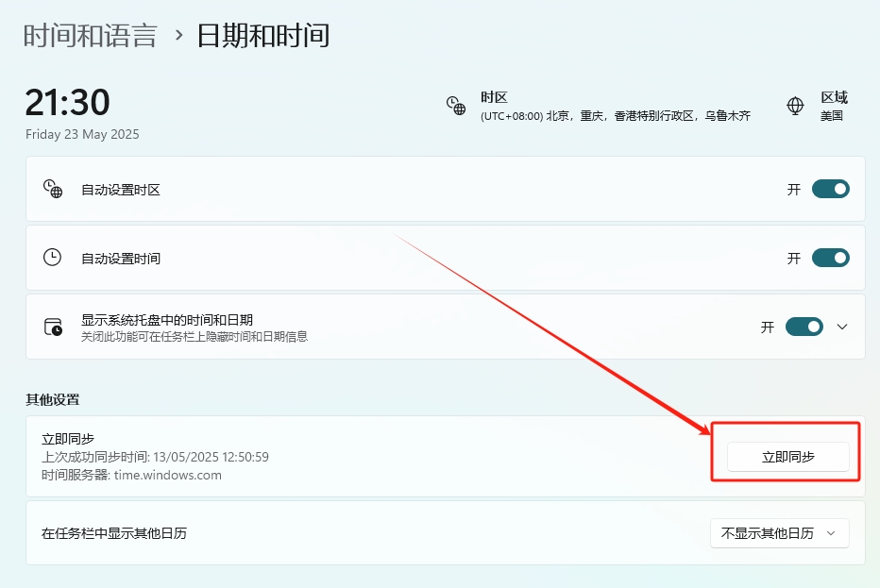The image size is (880, 588).
Task: Click the 美国 region value
Action: coord(832,115)
